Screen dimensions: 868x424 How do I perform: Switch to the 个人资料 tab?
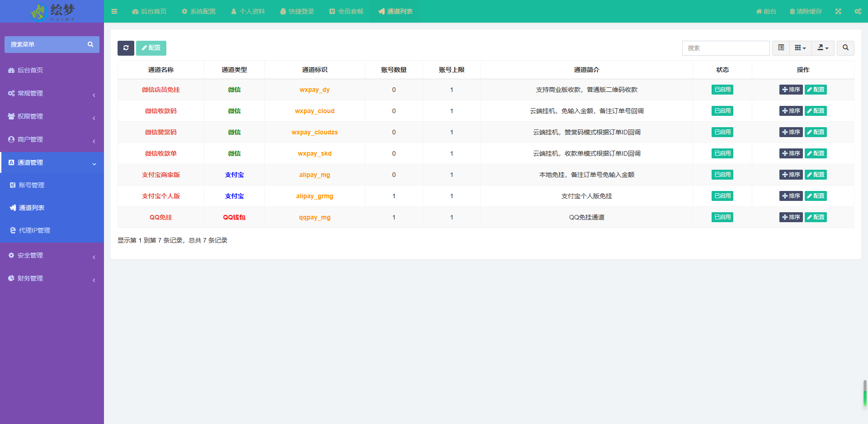(248, 11)
